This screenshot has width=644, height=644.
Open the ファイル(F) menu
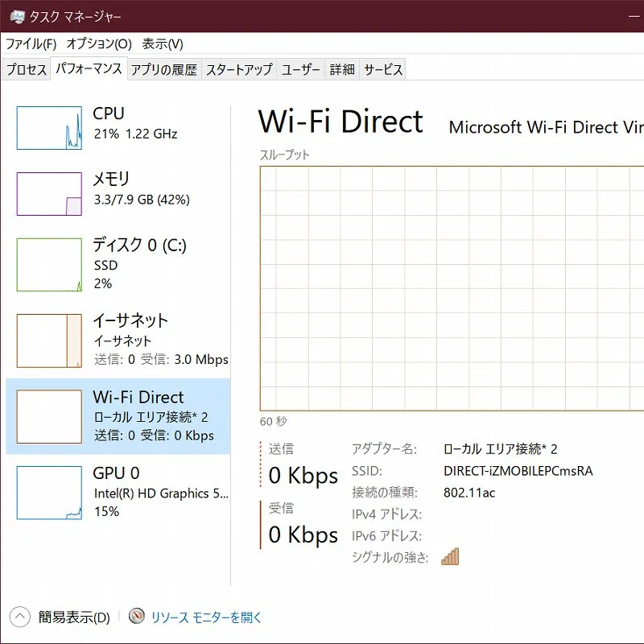31,43
